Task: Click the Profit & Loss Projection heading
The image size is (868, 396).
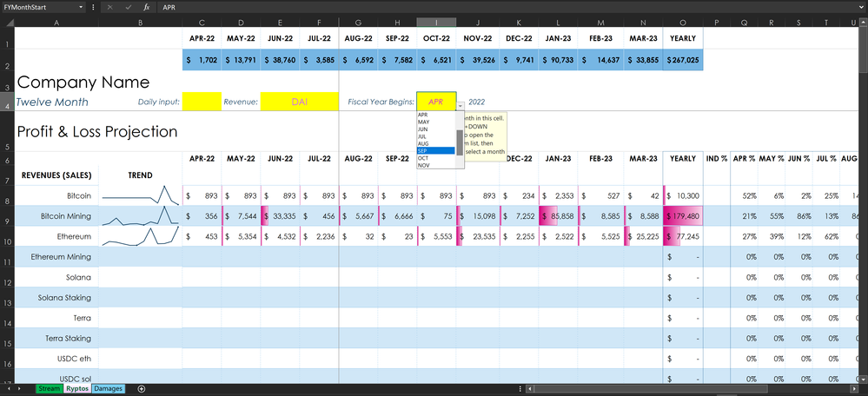Action: tap(97, 132)
